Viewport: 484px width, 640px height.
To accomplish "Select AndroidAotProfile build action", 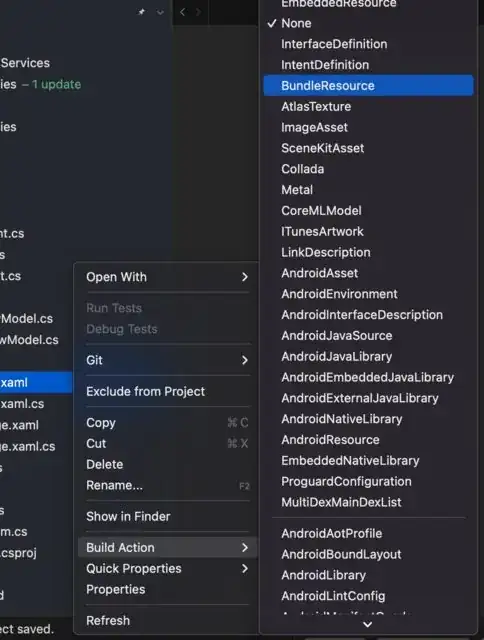I will [368, 533].
